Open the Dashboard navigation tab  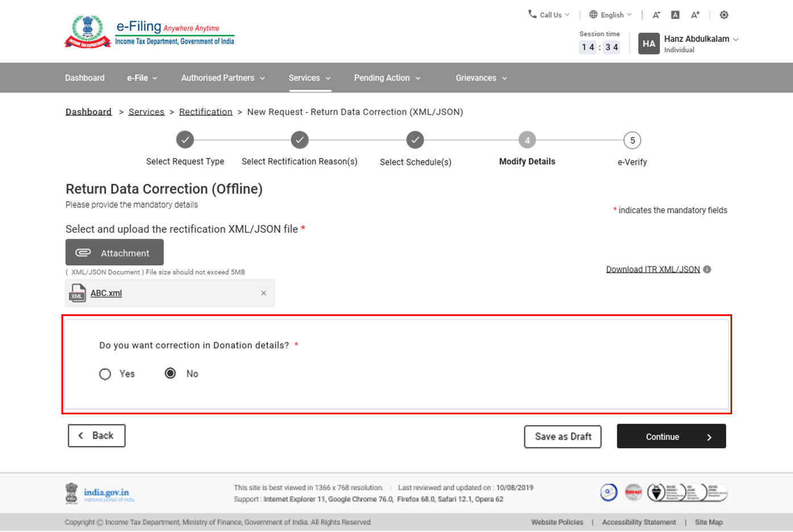click(x=85, y=78)
